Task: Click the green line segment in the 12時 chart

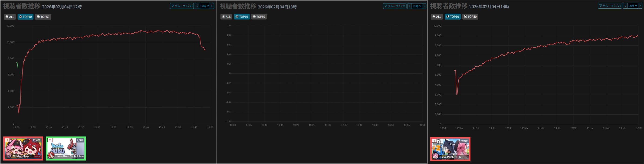Action: tap(17, 65)
